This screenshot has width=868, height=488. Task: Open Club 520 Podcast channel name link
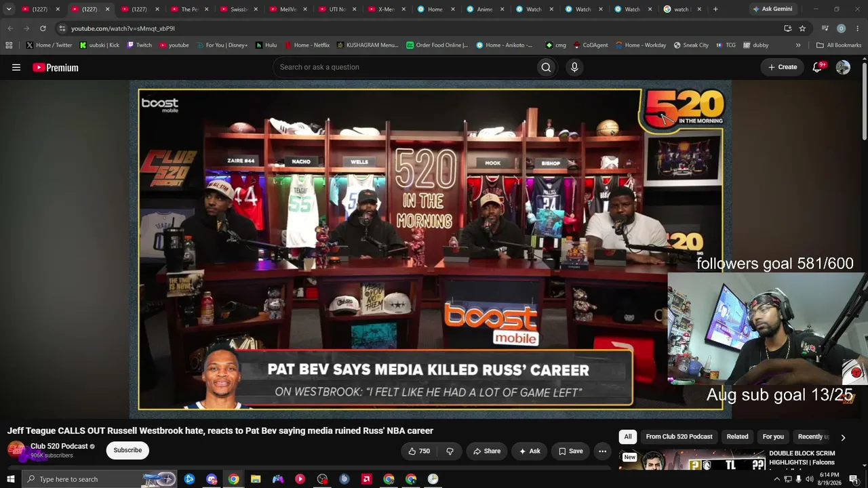[x=59, y=447]
